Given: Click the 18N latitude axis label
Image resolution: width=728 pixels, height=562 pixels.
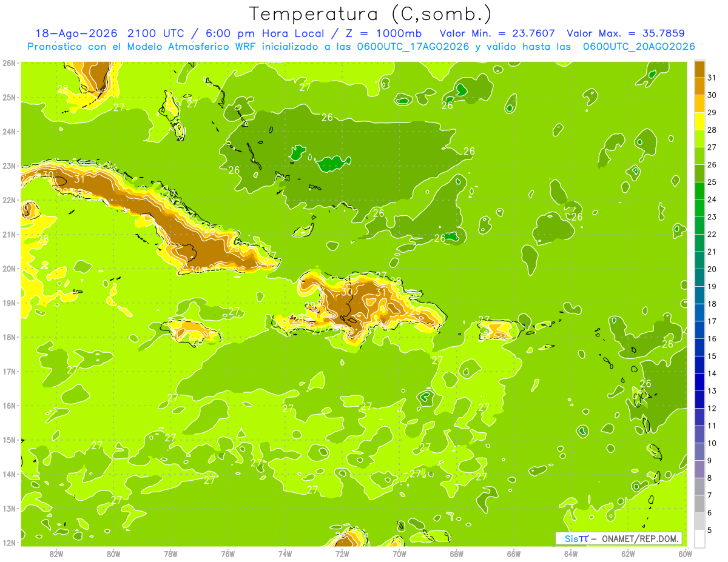Looking at the screenshot, I should click(8, 337).
